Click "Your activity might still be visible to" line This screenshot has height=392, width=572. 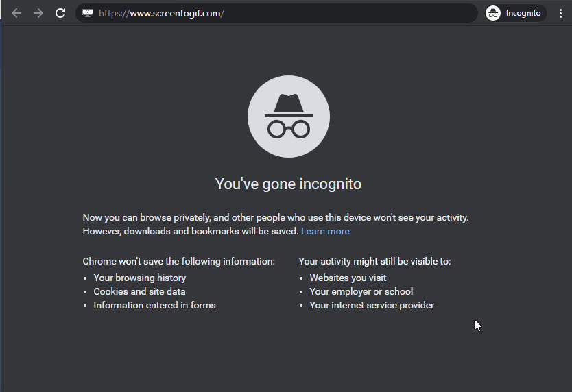(x=374, y=261)
